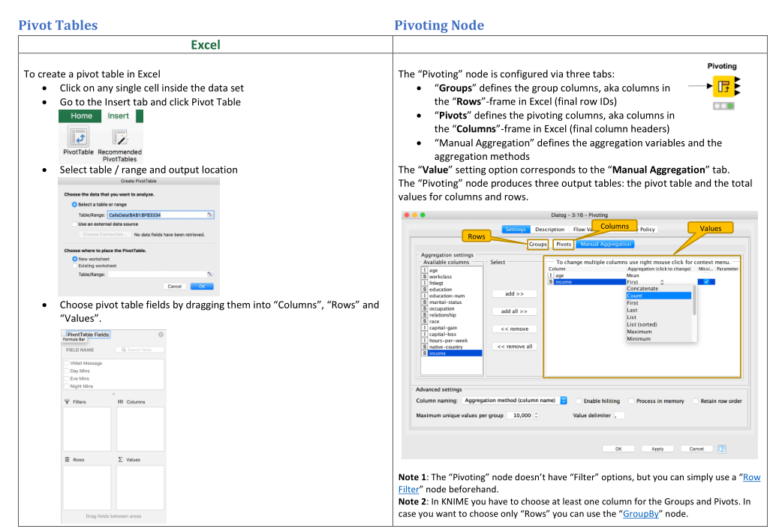Open the Pivots tab

pos(564,244)
